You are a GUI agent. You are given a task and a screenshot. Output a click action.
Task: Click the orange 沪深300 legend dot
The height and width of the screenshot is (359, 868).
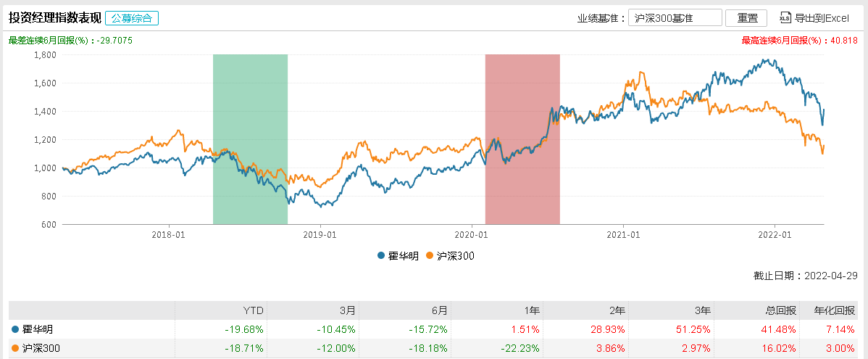[430, 255]
